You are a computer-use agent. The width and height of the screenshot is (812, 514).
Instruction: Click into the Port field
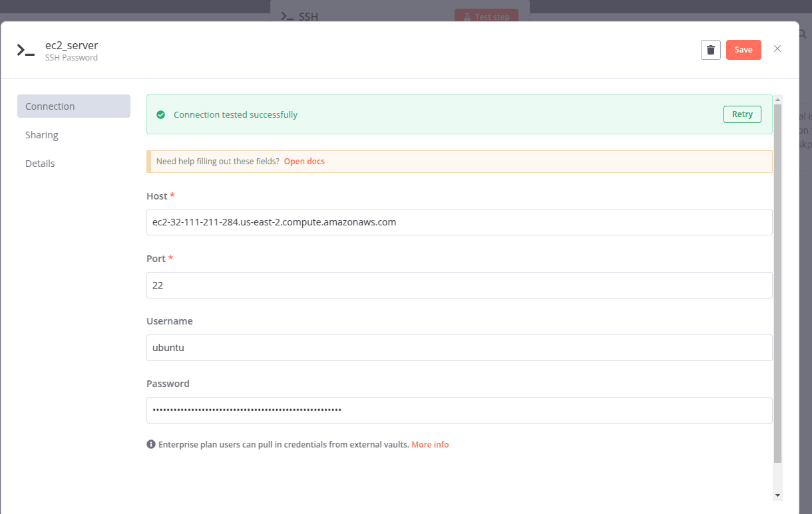pyautogui.click(x=459, y=285)
